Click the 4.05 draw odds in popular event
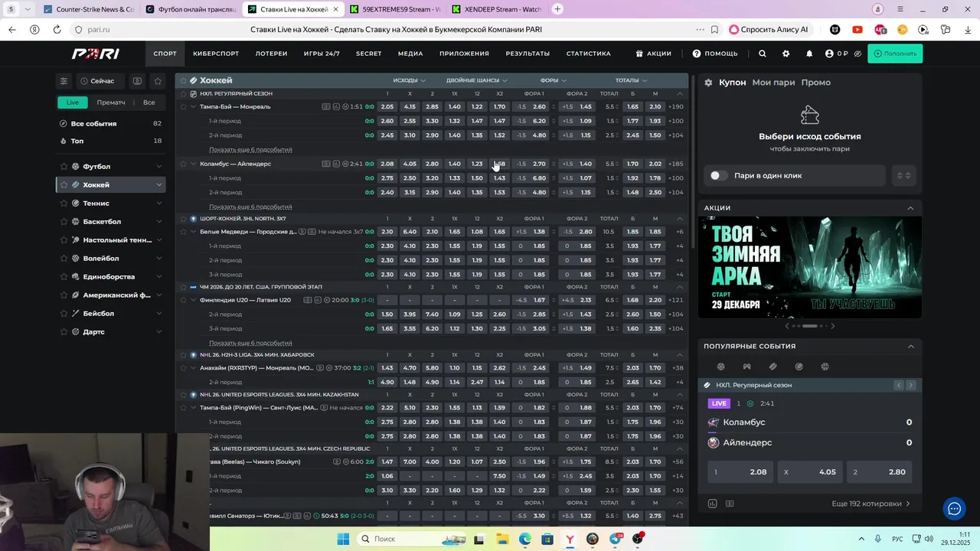The width and height of the screenshot is (980, 551). click(x=809, y=472)
